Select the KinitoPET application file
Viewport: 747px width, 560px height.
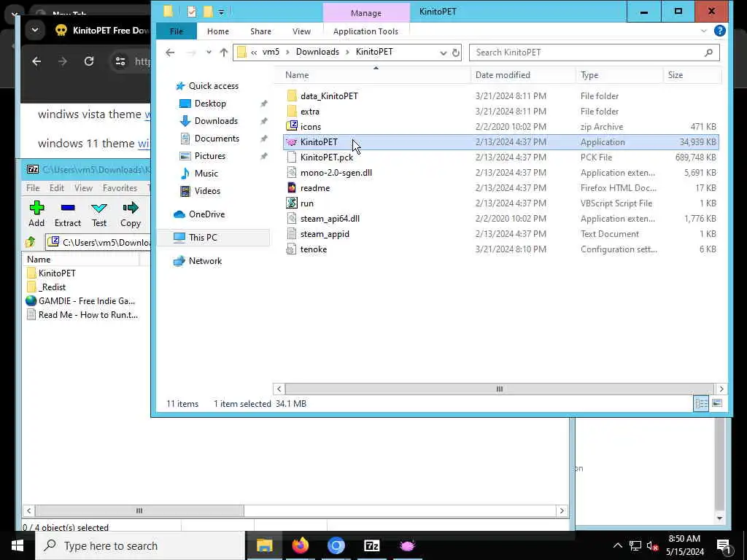click(500, 142)
